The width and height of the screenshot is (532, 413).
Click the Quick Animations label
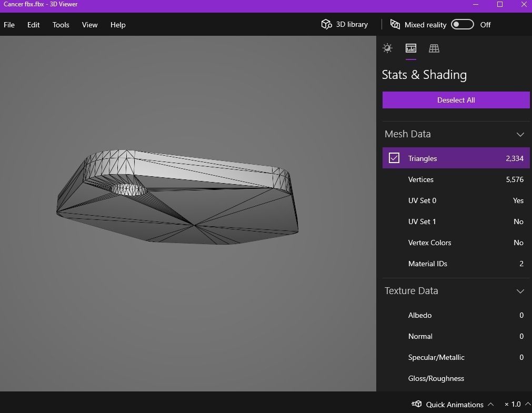(455, 405)
